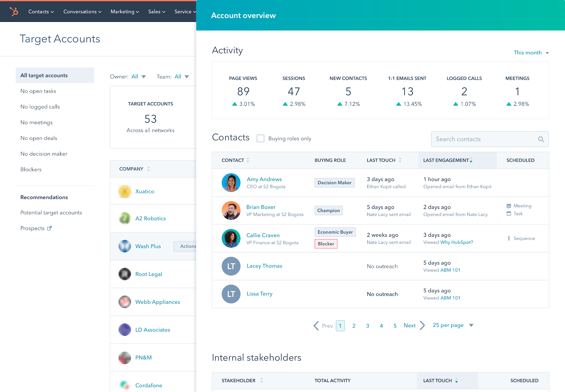Click the LAST ENGAGEMENT sort arrow
Viewport: 565px width, 392px height.
coord(471,161)
